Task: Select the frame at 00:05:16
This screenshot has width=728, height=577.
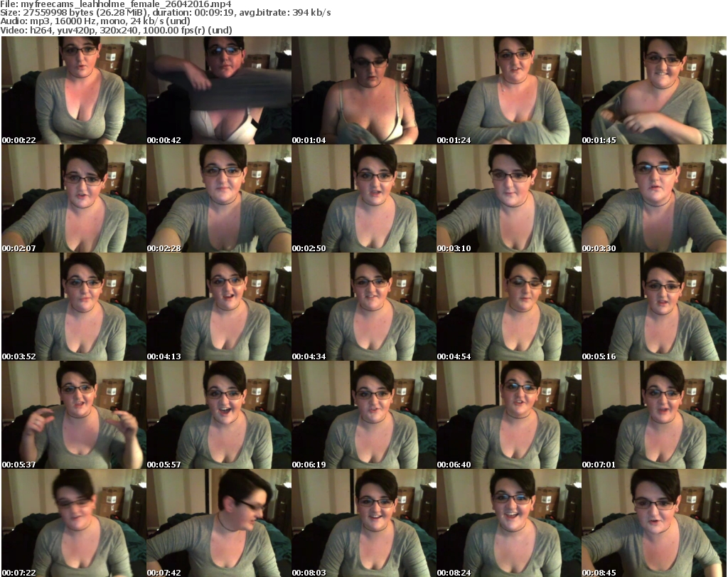Action: (654, 307)
